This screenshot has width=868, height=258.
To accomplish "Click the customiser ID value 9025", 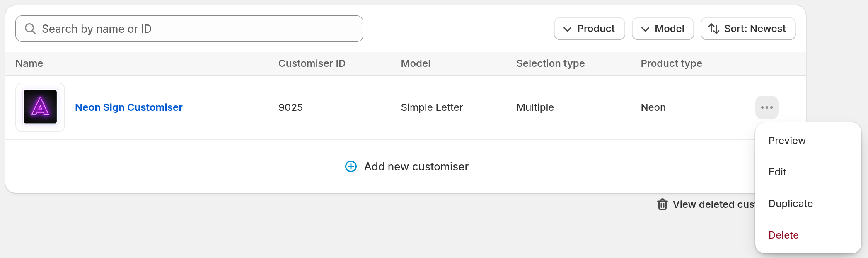I will tap(290, 107).
